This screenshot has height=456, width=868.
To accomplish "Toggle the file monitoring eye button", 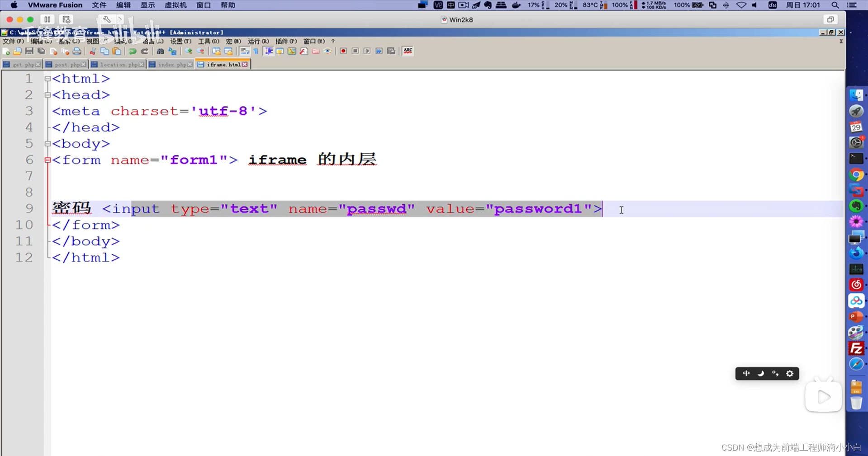I will pos(327,51).
